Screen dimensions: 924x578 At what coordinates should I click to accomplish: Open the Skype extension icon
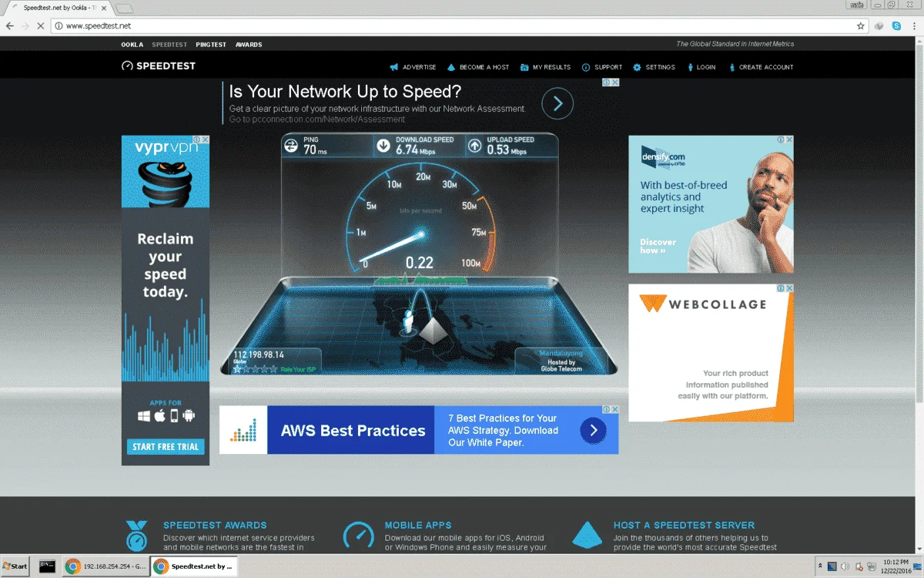[x=896, y=25]
